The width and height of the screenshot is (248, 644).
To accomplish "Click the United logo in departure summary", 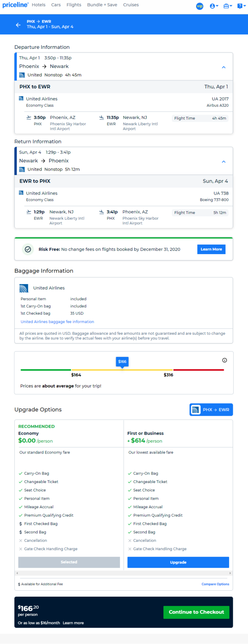I will coord(22,75).
